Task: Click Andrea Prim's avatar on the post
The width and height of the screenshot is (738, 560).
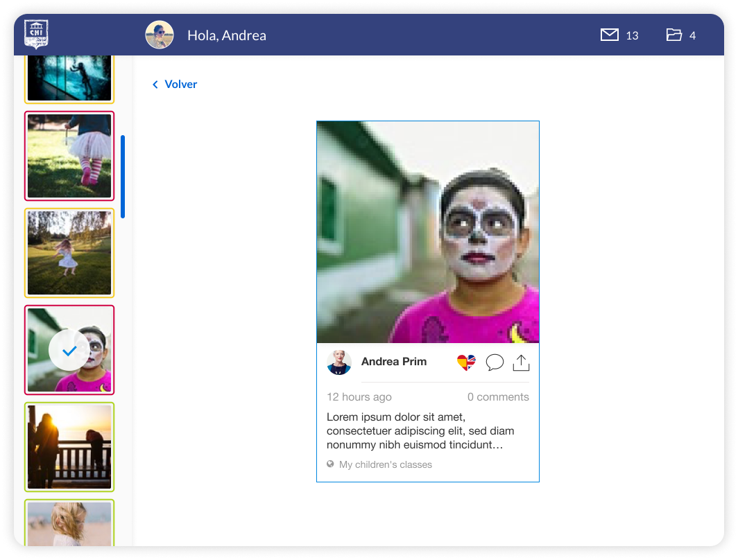Action: 339,362
